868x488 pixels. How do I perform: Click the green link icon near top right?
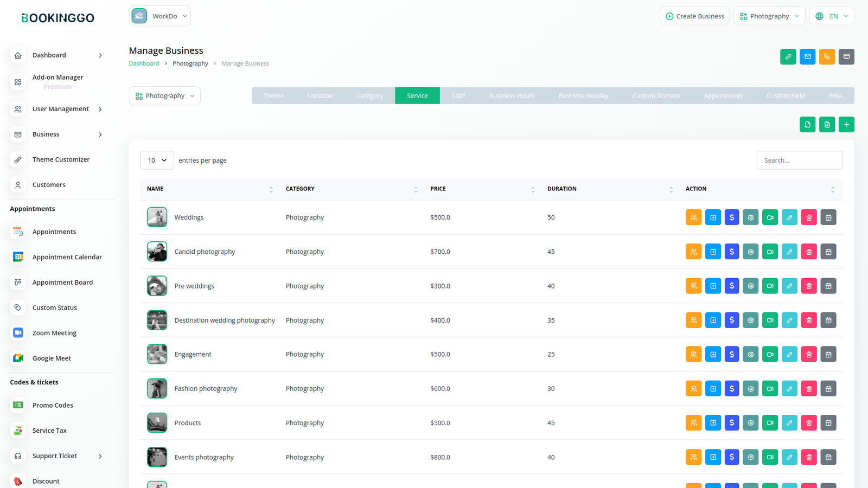(788, 56)
